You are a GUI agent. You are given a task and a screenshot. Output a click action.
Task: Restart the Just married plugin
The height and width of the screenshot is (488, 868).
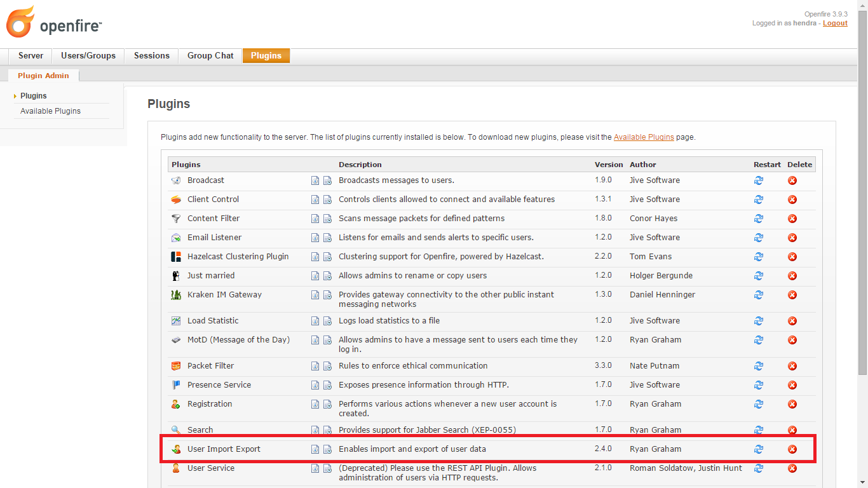point(759,276)
